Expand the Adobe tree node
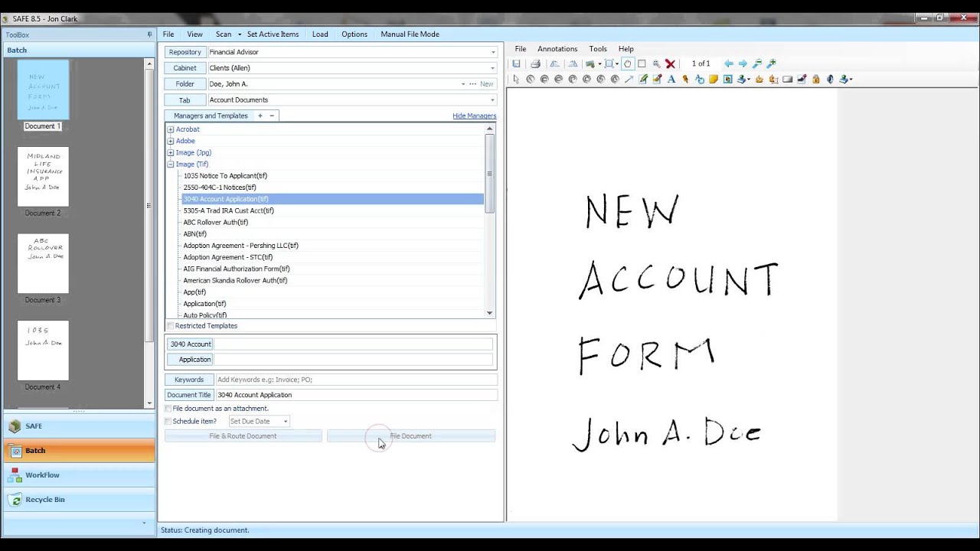The height and width of the screenshot is (551, 980). 171,141
